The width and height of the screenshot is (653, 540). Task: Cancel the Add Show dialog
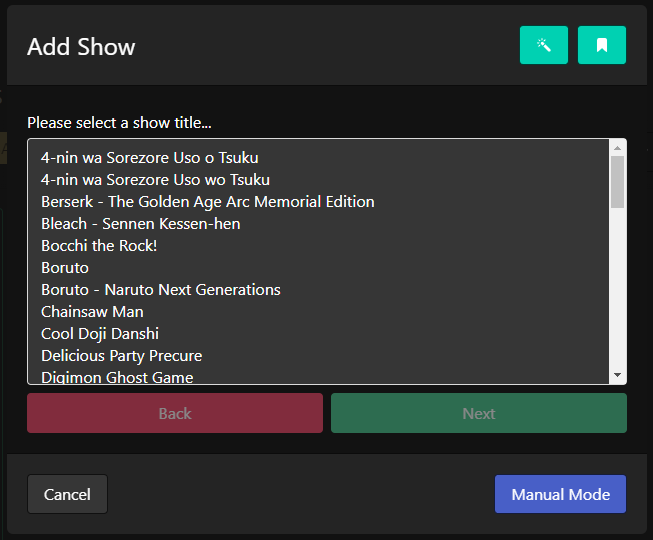click(x=67, y=494)
